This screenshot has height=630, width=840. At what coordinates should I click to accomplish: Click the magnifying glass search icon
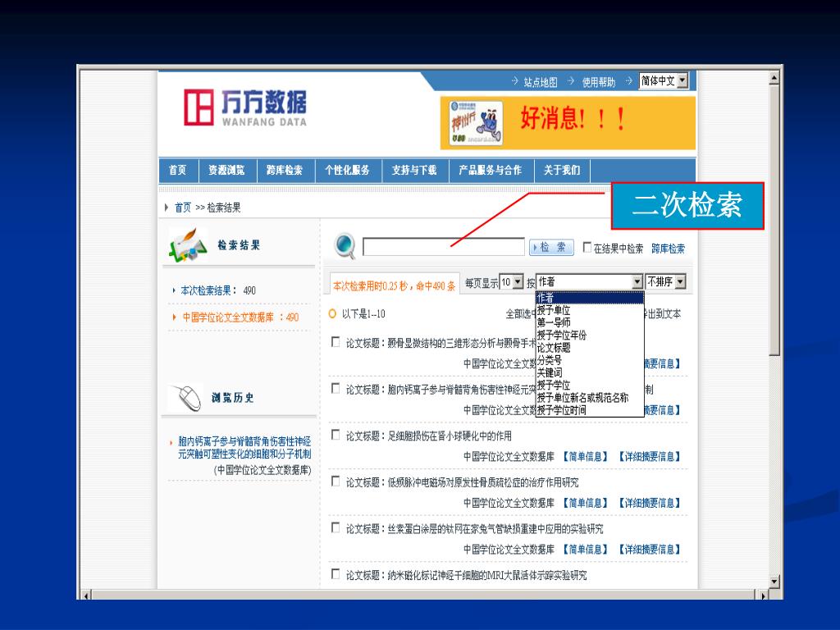(344, 246)
